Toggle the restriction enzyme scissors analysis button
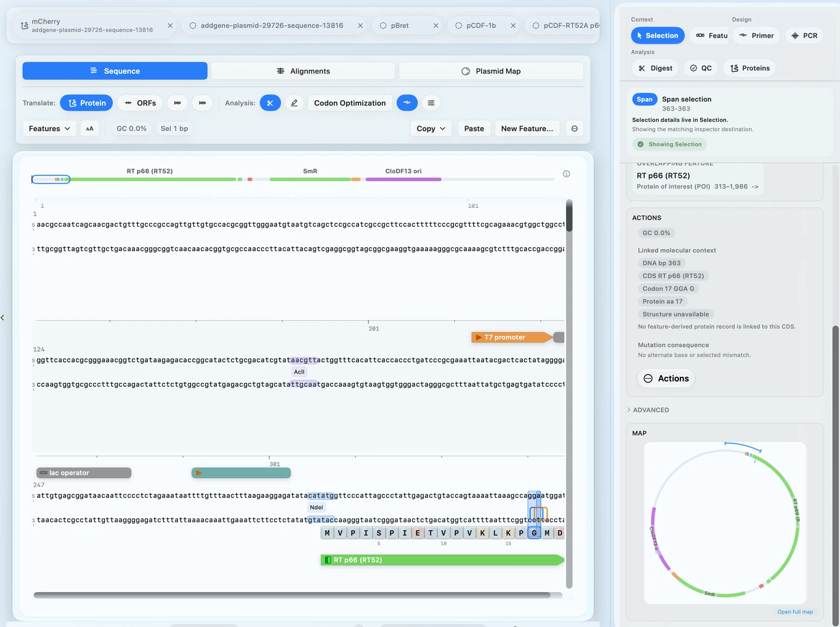 click(x=270, y=103)
